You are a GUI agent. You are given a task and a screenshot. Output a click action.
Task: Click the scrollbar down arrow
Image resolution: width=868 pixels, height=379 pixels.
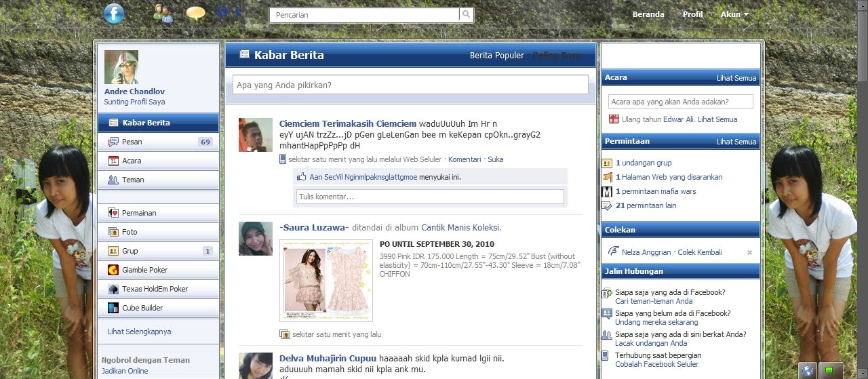tap(863, 373)
